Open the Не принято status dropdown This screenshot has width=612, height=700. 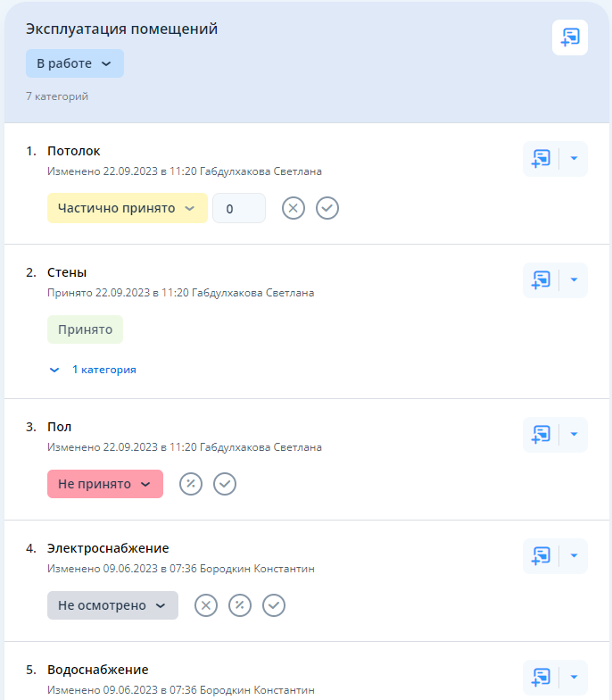click(104, 484)
